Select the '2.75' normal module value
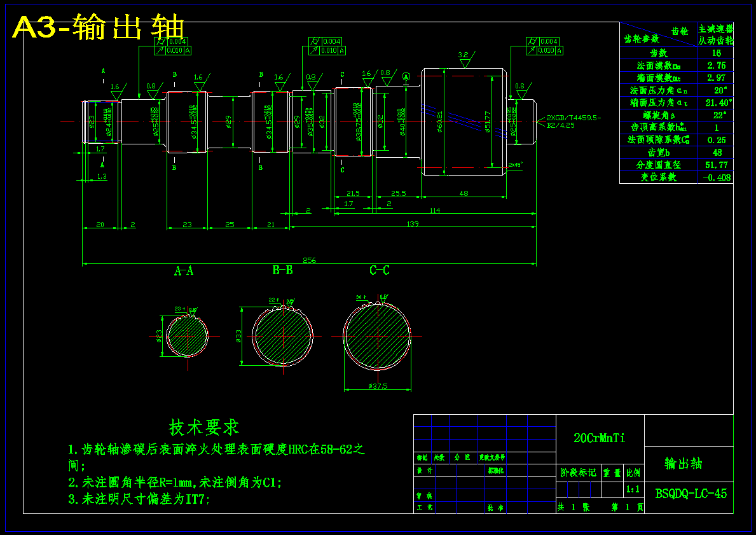This screenshot has height=535, width=756. click(716, 66)
